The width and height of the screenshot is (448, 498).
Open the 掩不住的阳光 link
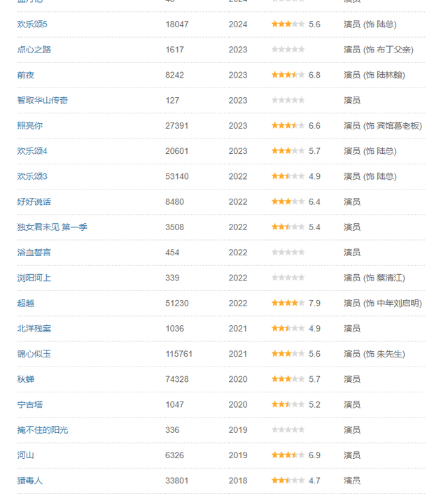(43, 430)
